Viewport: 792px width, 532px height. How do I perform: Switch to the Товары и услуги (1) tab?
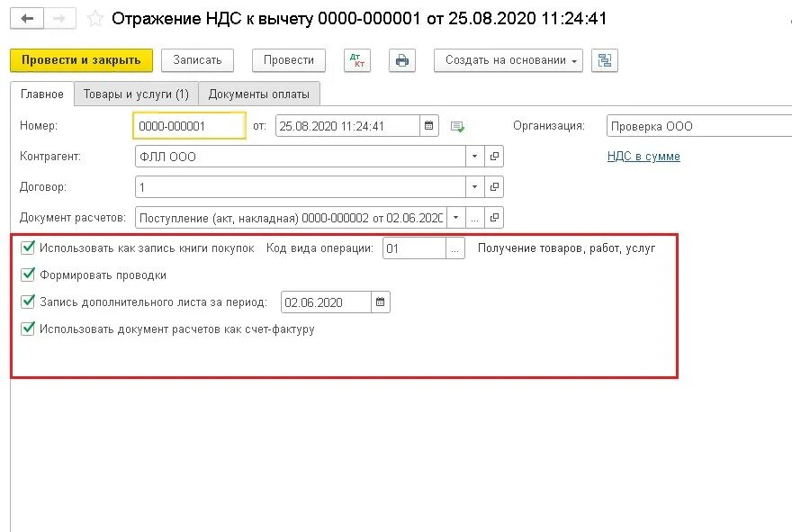click(136, 94)
